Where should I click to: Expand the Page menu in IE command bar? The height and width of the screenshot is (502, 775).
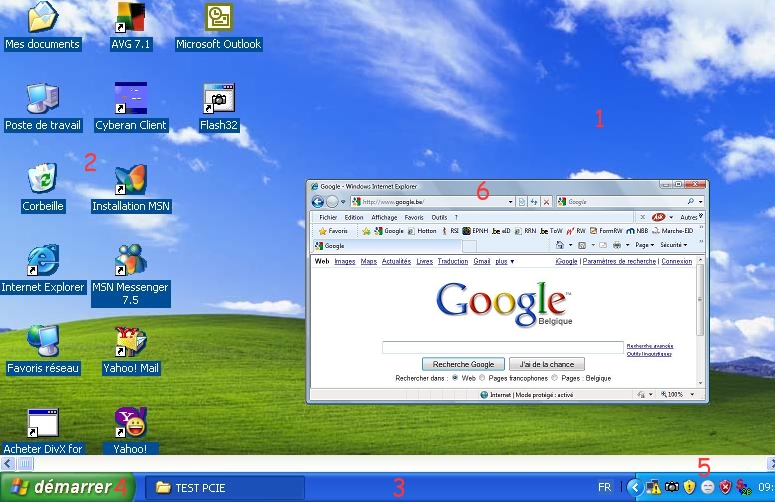tap(645, 245)
